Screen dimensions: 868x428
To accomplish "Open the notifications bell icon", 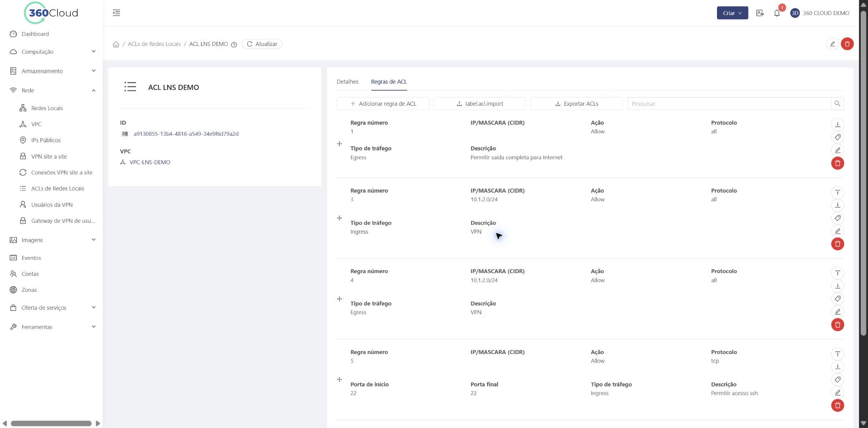I will (777, 13).
